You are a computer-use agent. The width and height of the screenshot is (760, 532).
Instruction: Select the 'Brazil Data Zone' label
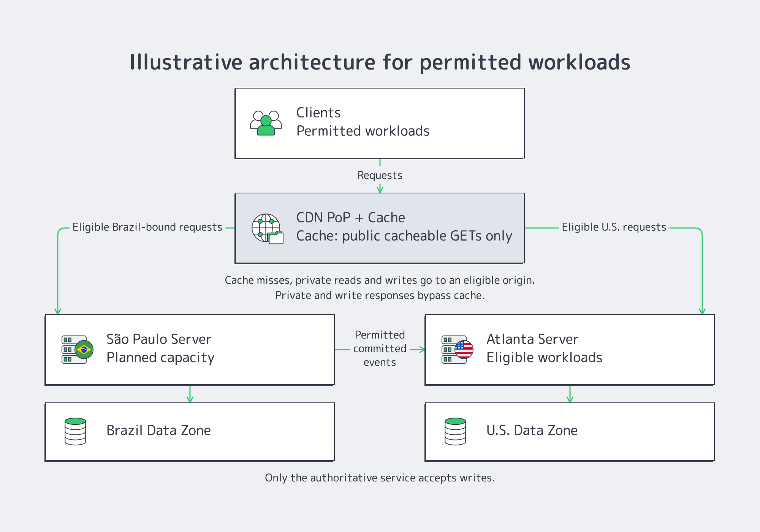click(x=158, y=430)
